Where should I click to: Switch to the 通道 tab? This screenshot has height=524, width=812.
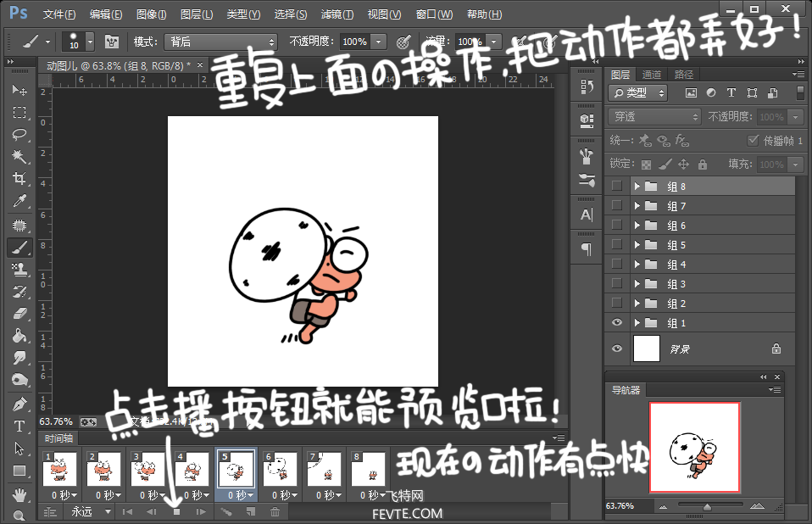(652, 75)
